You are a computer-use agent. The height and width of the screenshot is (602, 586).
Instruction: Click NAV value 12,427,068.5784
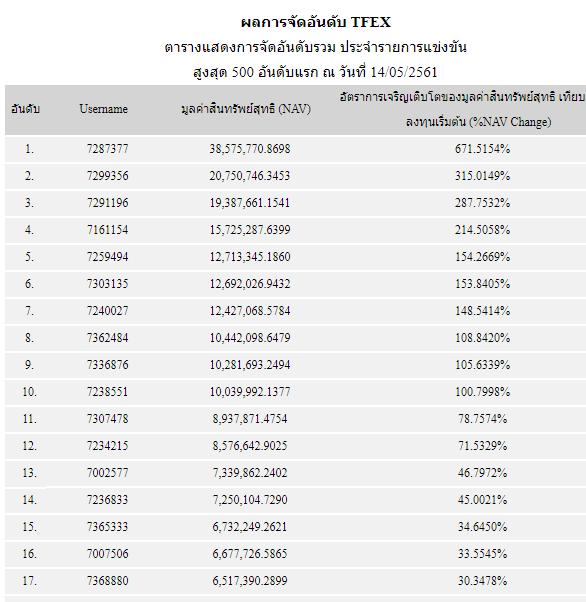coord(250,311)
